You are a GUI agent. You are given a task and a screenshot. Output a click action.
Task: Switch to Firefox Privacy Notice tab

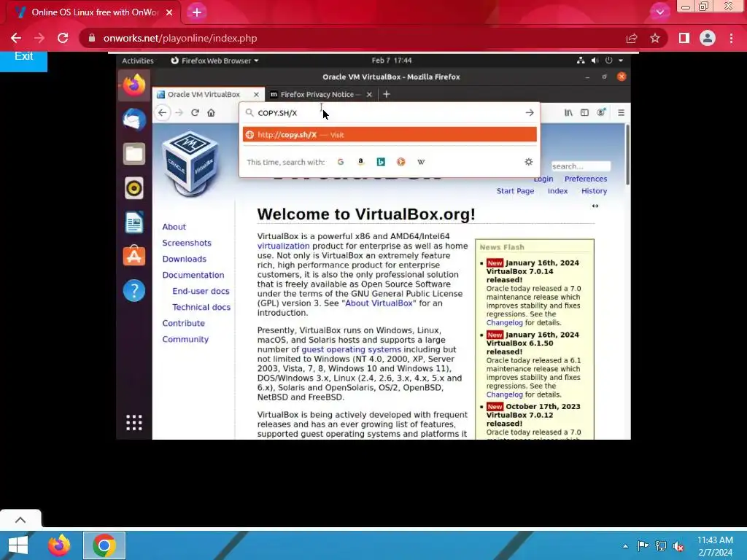pos(317,94)
